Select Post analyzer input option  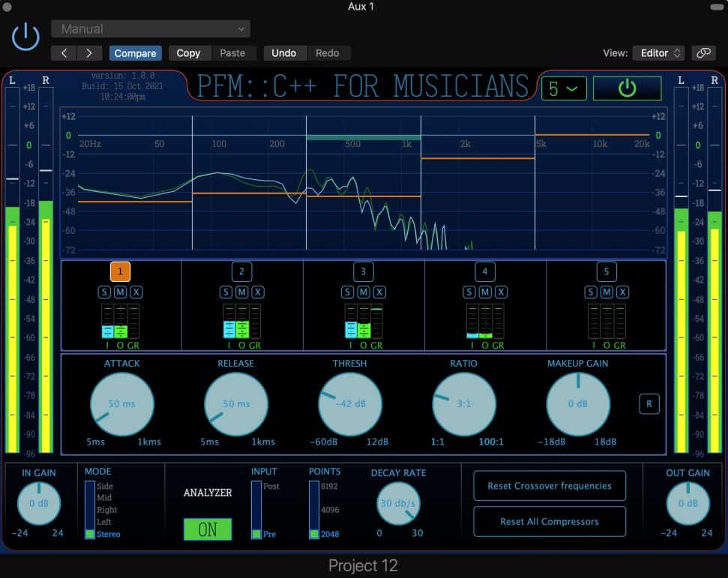click(269, 487)
